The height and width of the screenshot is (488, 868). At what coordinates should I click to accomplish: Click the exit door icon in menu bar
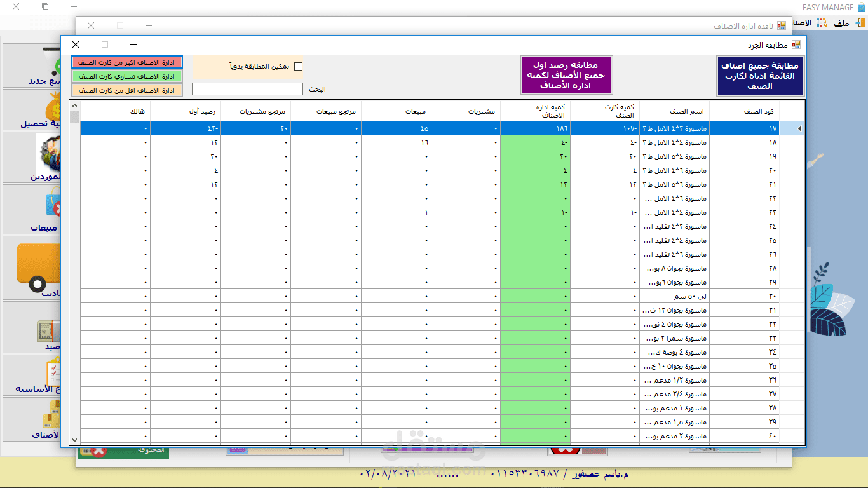pyautogui.click(x=860, y=23)
